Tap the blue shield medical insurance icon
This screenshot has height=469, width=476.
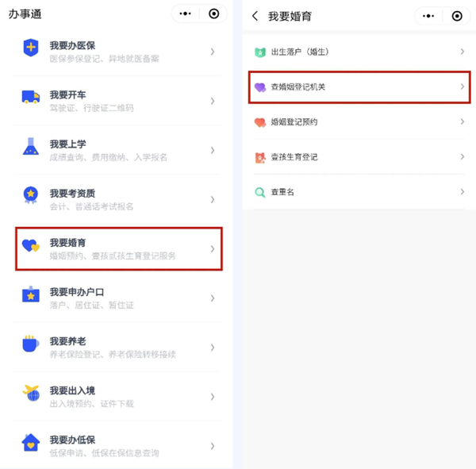[x=31, y=48]
